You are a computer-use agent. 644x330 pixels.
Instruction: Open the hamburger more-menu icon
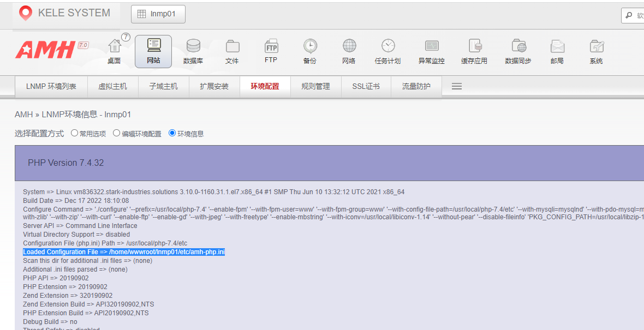(457, 86)
